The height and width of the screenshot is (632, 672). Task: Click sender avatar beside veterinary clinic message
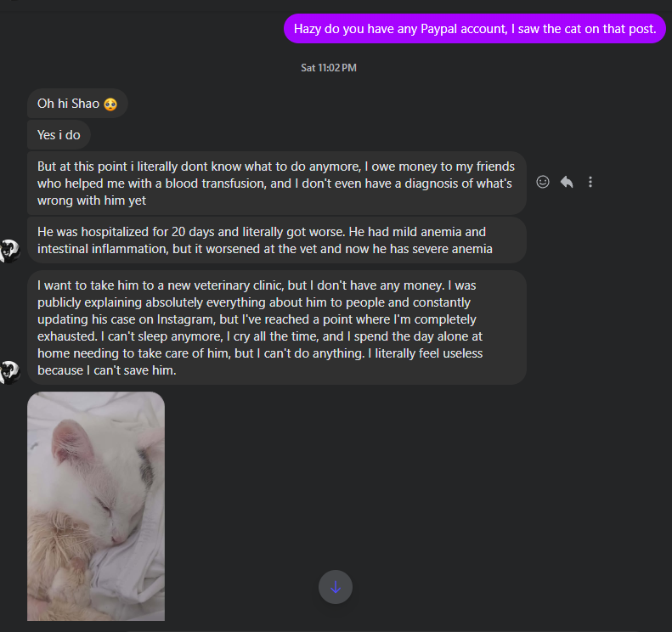[x=8, y=372]
